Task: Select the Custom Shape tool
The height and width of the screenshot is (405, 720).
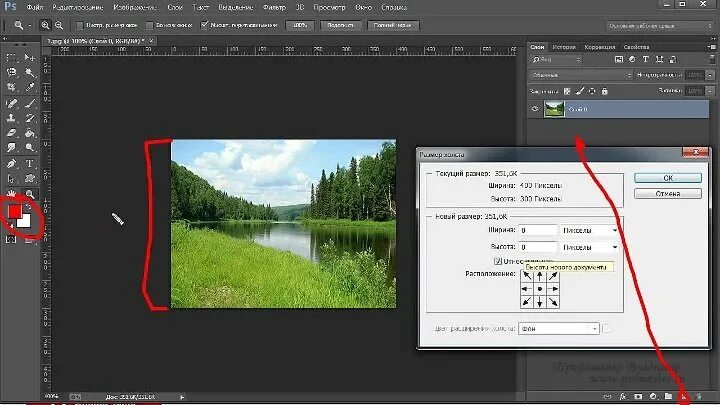Action: coord(30,179)
